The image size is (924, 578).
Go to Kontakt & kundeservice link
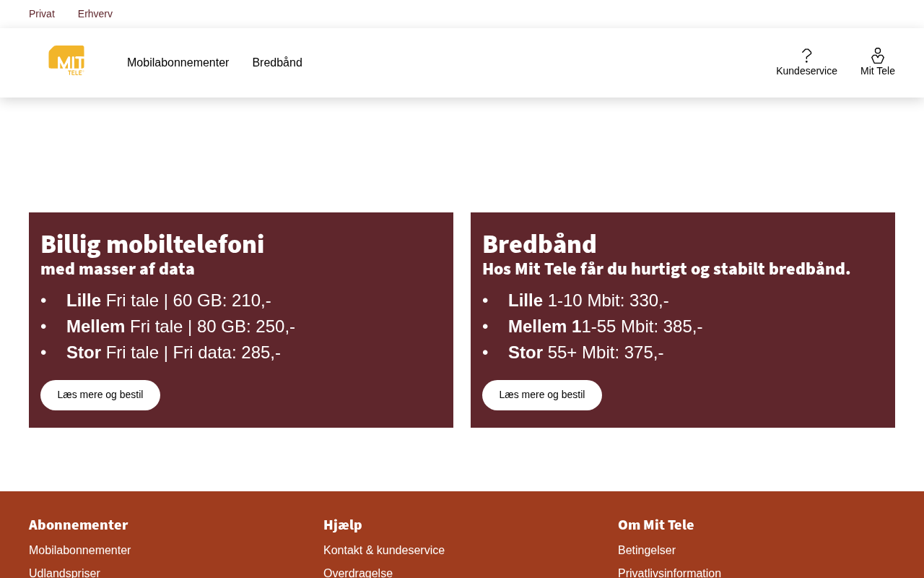384,551
